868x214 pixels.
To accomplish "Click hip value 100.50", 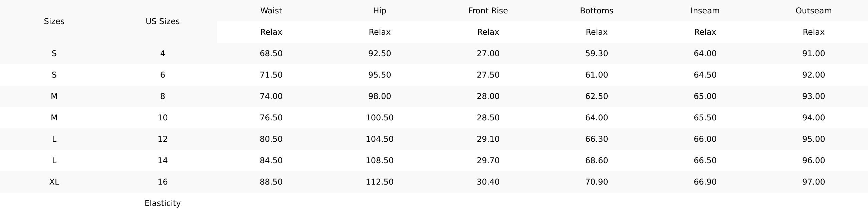I will (379, 118).
